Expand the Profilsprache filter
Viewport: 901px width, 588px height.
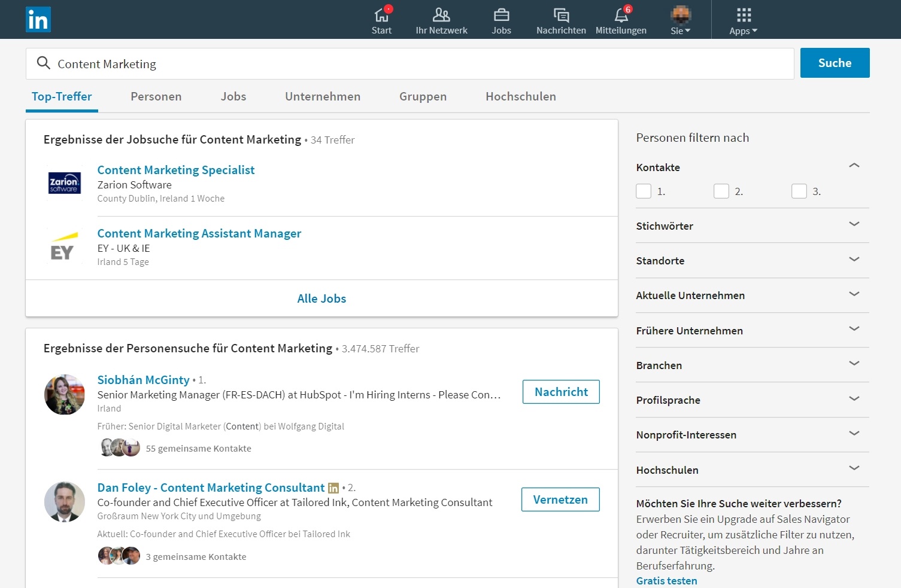click(854, 399)
